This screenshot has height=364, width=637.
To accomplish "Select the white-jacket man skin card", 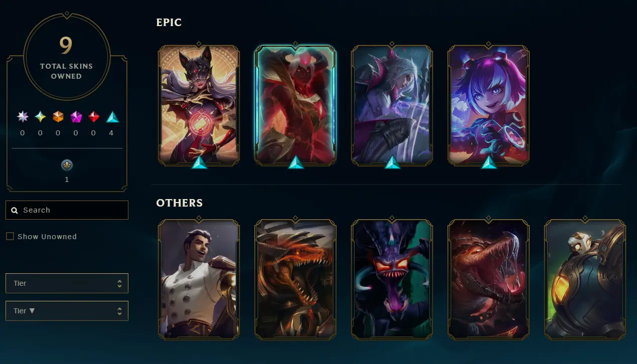I will click(199, 279).
